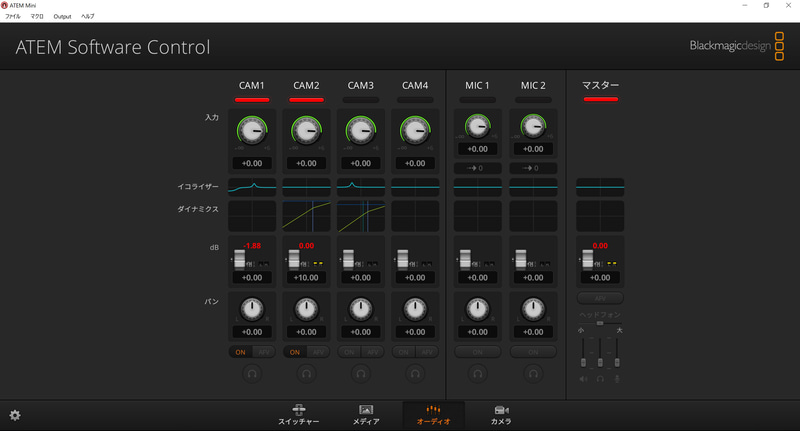800x431 pixels.
Task: Switch to the メディア page
Action: click(366, 415)
